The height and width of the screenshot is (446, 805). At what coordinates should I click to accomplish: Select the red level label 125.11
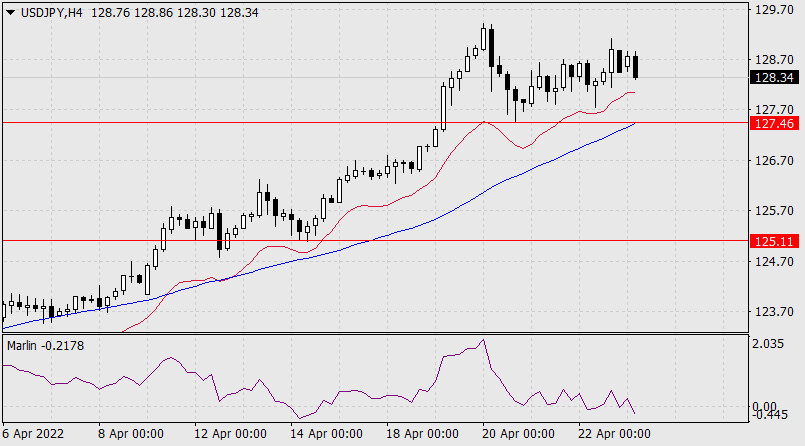pyautogui.click(x=774, y=241)
